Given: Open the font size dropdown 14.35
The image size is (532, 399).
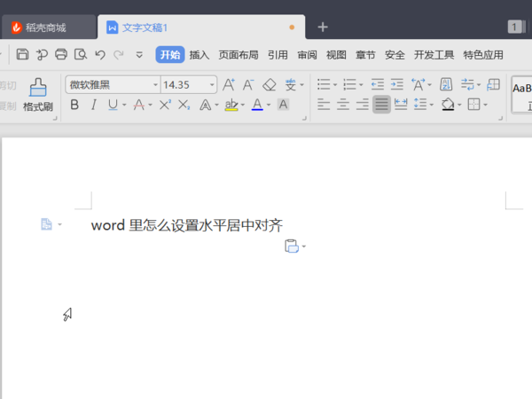Looking at the screenshot, I should (x=212, y=85).
